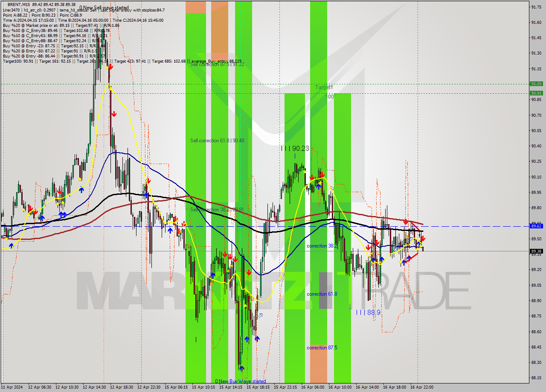
Task: Select the 91.15 price axis label
Action: [536, 69]
